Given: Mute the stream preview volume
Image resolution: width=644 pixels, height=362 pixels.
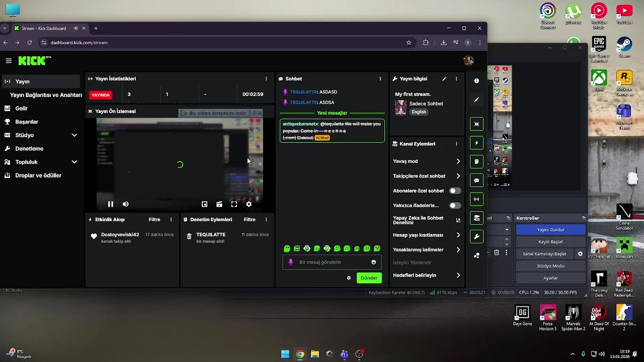Looking at the screenshot, I should point(125,204).
